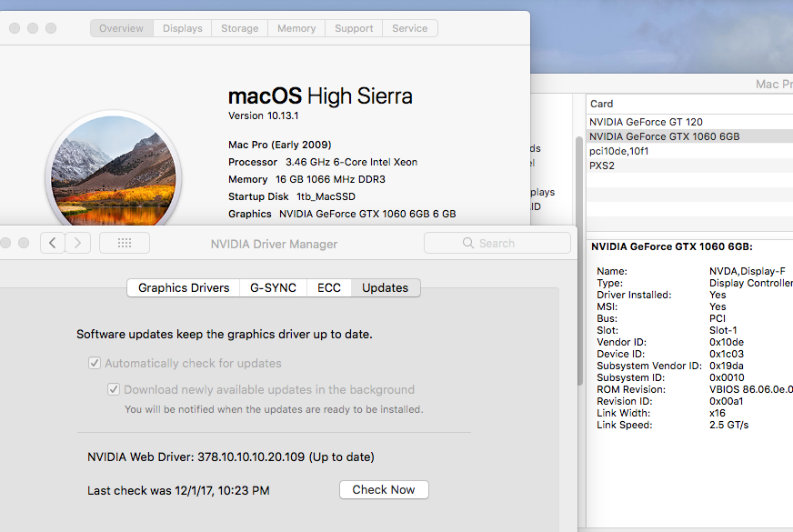This screenshot has height=532, width=793.
Task: Click the magnifier icon in Search field
Action: coord(468,243)
